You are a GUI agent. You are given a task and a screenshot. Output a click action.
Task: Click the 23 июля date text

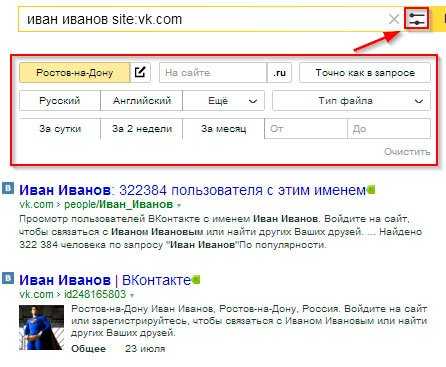(x=145, y=349)
